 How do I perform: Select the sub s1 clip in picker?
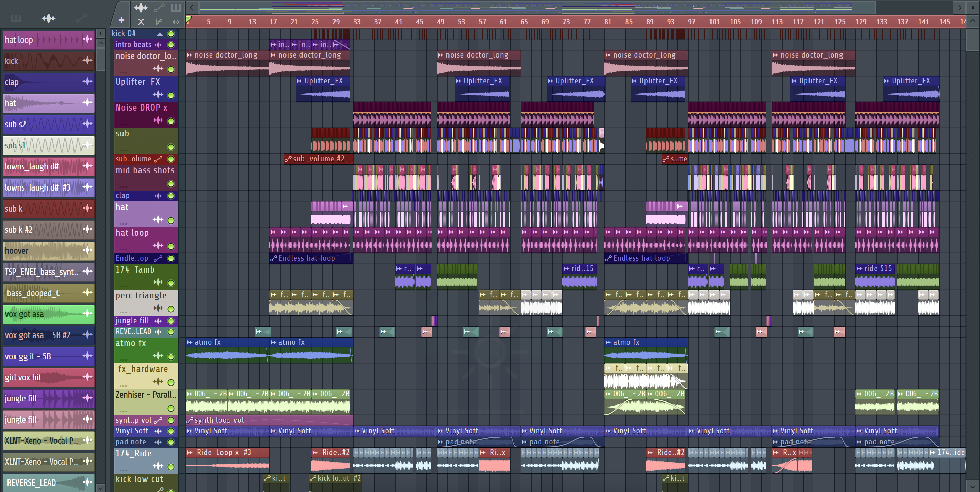(x=49, y=145)
